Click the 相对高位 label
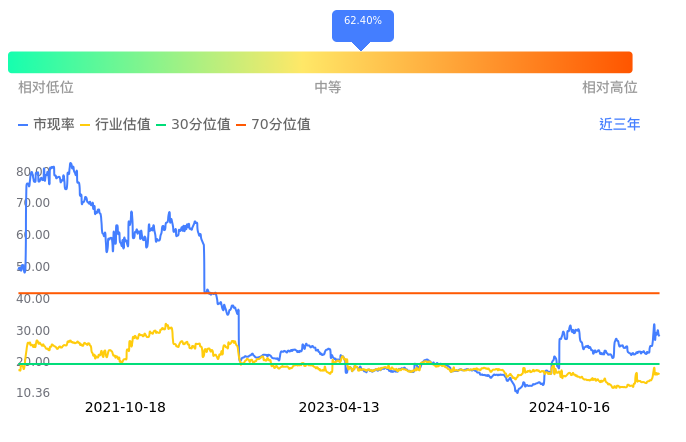The height and width of the screenshot is (442, 686). [610, 88]
